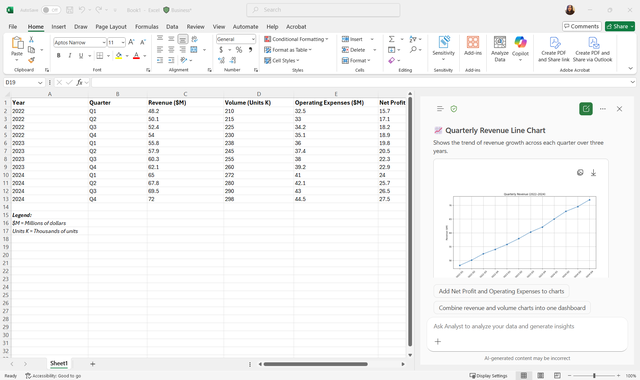Viewport: 640px width, 380px height.
Task: Click Create PDF and Share link
Action: coord(553,49)
